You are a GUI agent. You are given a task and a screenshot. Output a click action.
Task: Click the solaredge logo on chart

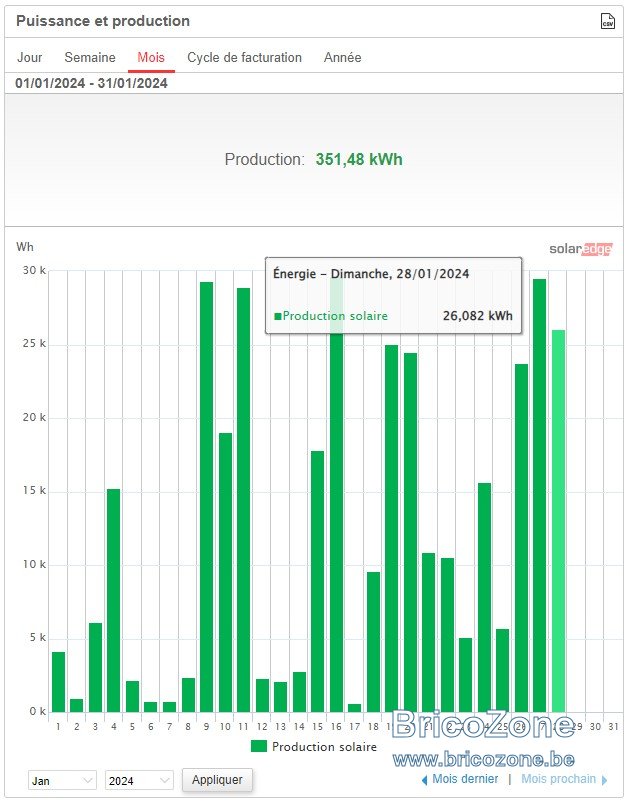click(x=580, y=249)
